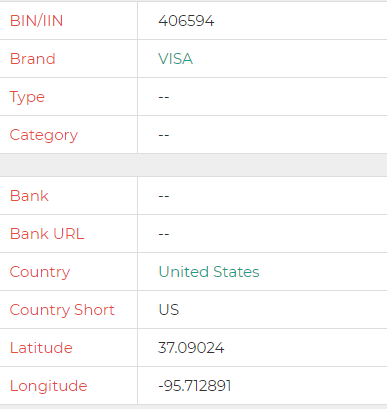Viewport: 387px width, 409px height.
Task: Click the empty Bank value dashes
Action: pos(164,196)
